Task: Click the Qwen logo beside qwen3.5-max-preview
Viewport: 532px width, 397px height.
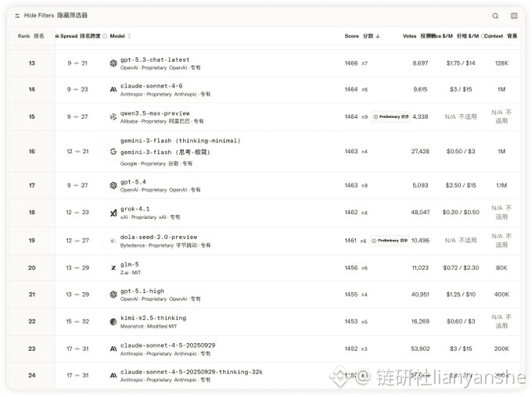Action: pyautogui.click(x=113, y=117)
